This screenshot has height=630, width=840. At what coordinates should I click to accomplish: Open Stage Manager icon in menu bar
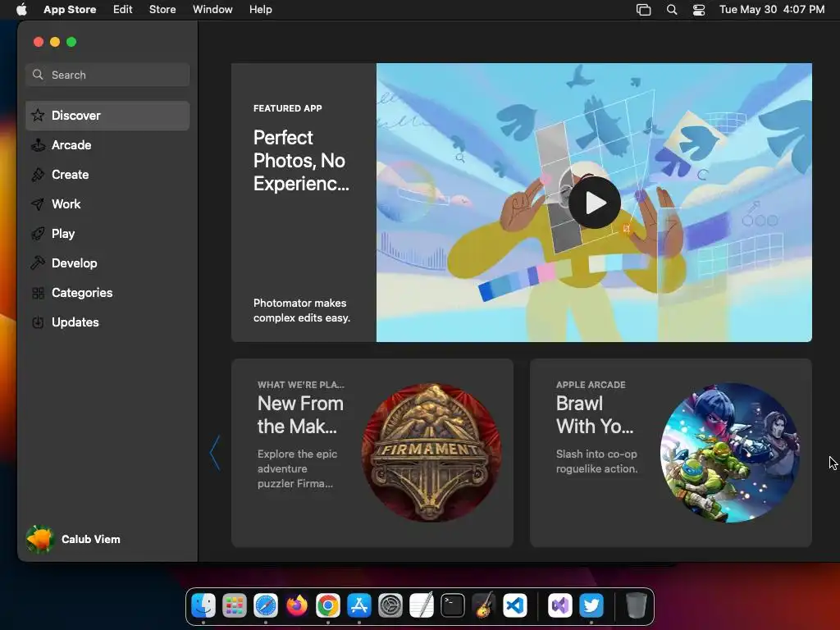643,10
